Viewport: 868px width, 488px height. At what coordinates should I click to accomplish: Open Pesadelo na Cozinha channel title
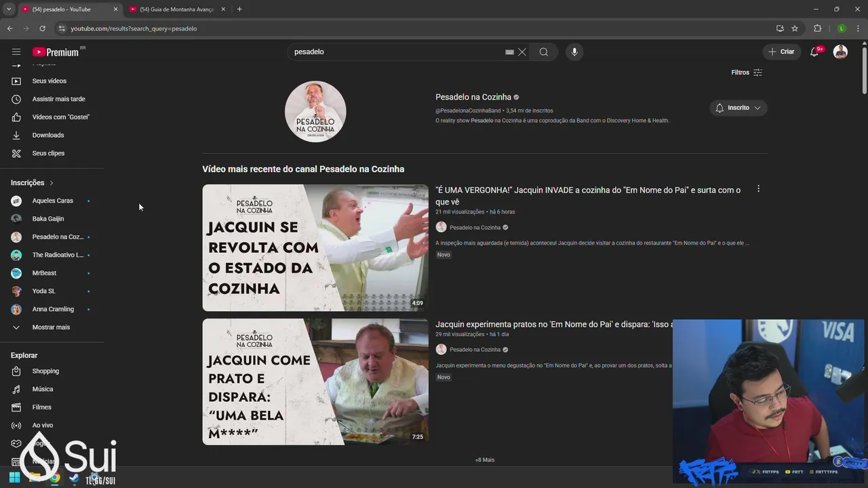(473, 97)
